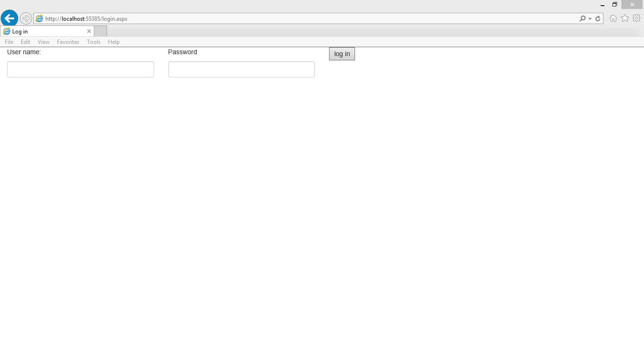Open the Tools gear icon
The height and width of the screenshot is (342, 644).
click(x=636, y=18)
